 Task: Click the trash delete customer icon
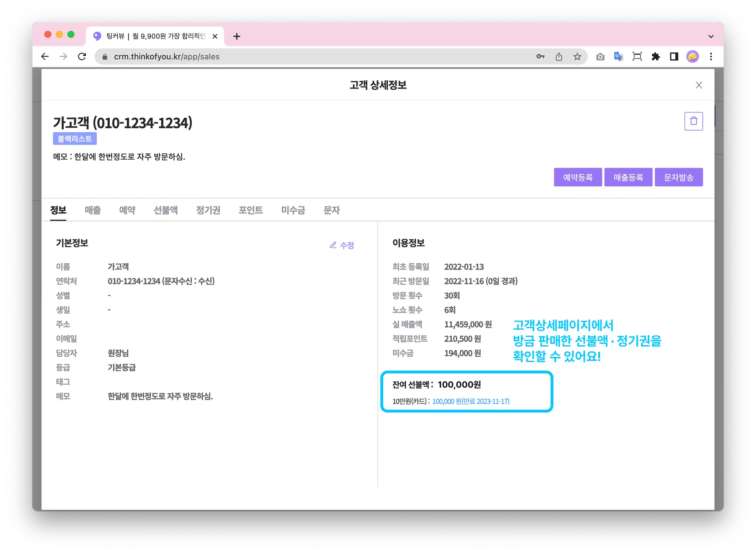(x=693, y=121)
